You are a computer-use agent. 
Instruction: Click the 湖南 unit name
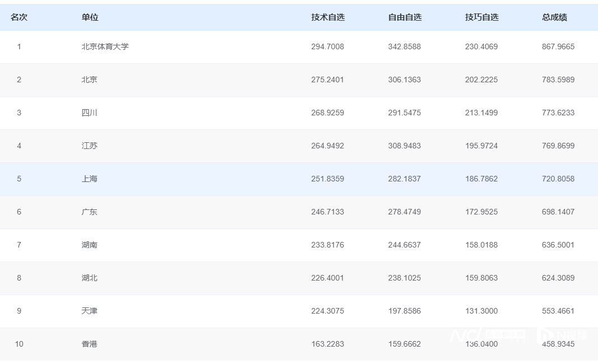click(x=89, y=245)
